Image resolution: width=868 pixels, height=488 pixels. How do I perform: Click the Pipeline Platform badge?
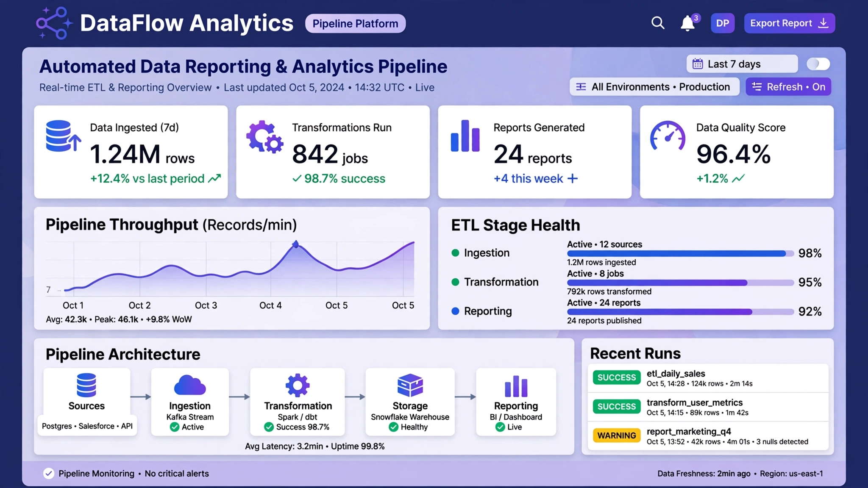(x=355, y=23)
